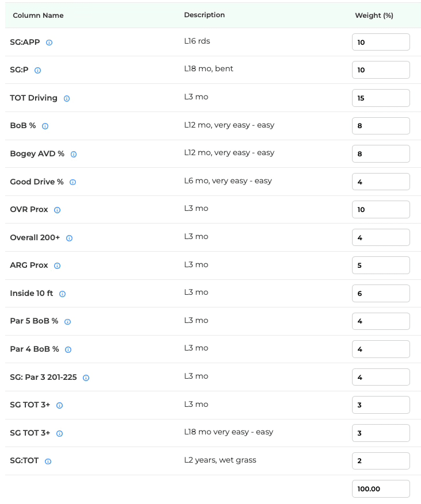The width and height of the screenshot is (421, 504).
Task: Click the info icon beside Good Drive %
Action: point(72,182)
